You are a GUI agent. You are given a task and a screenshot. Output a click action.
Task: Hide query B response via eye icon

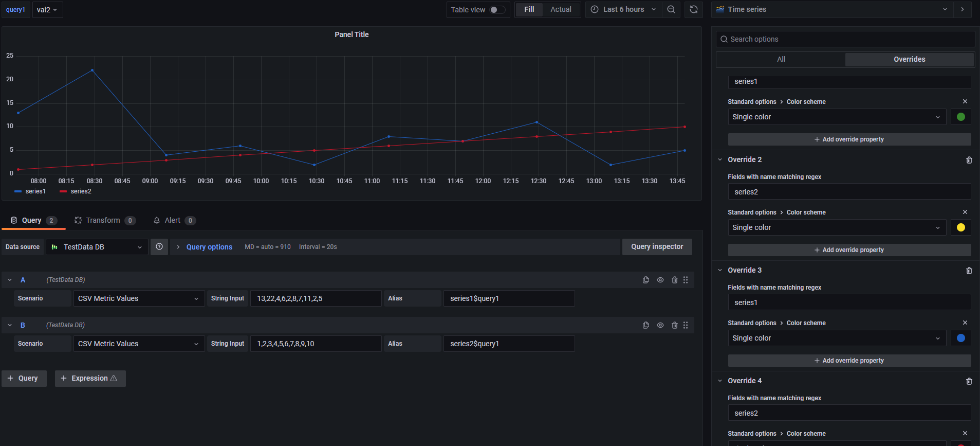coord(660,325)
